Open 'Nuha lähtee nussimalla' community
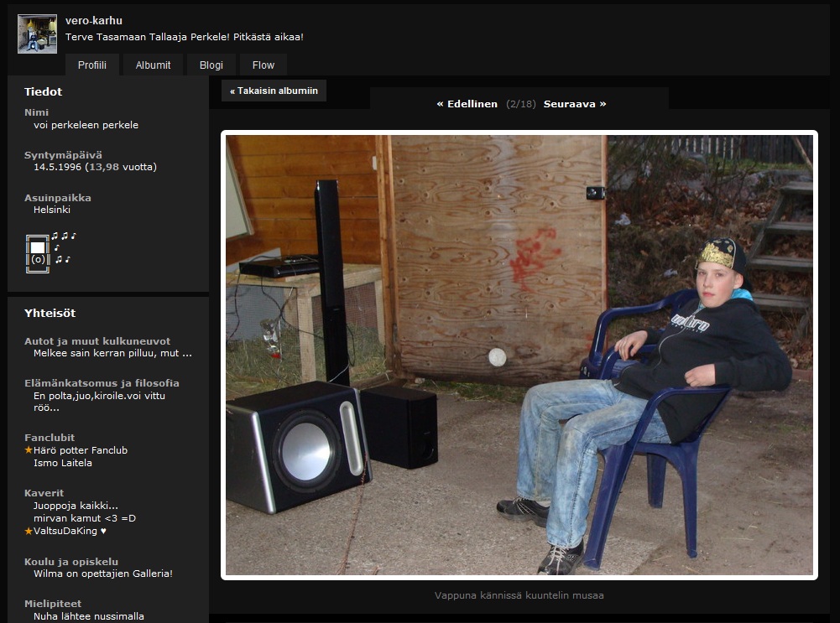This screenshot has height=623, width=840. tap(88, 616)
